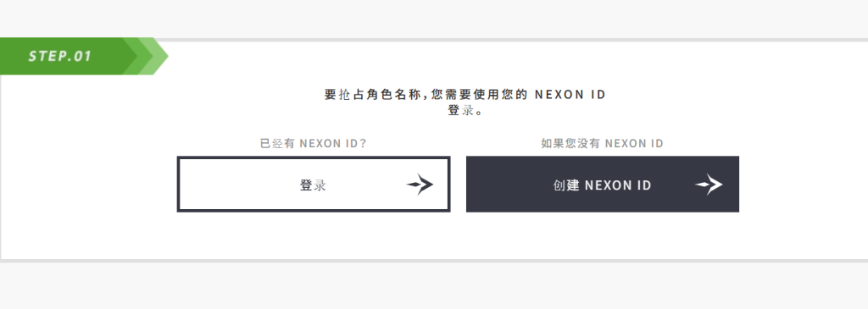Click the 已经有 NEXON ID? label
Viewport: 868px width, 309px height.
314,143
